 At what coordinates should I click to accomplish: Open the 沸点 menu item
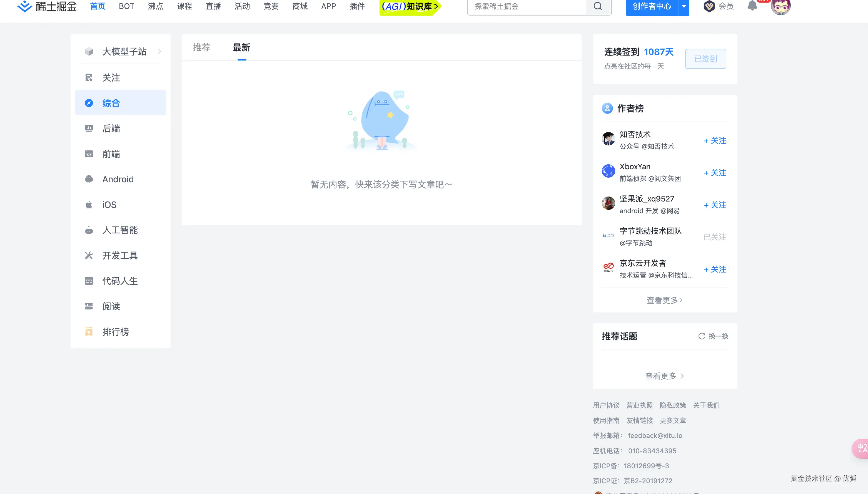(155, 6)
